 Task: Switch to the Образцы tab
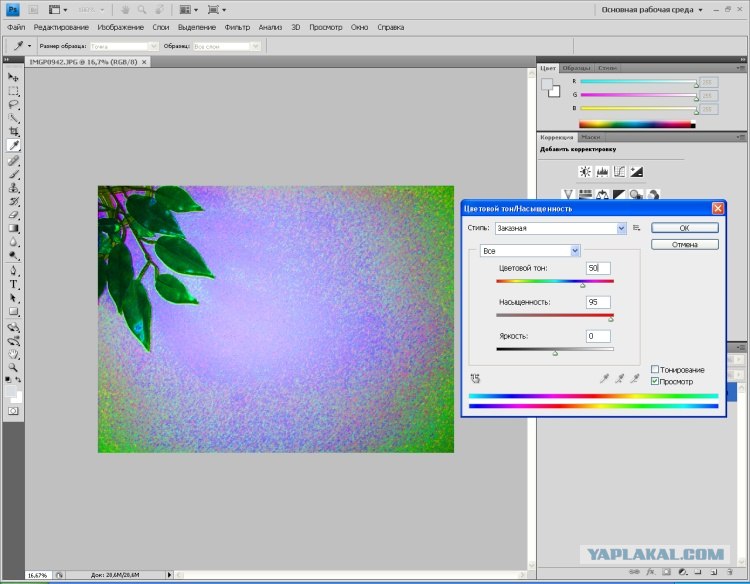[x=576, y=68]
